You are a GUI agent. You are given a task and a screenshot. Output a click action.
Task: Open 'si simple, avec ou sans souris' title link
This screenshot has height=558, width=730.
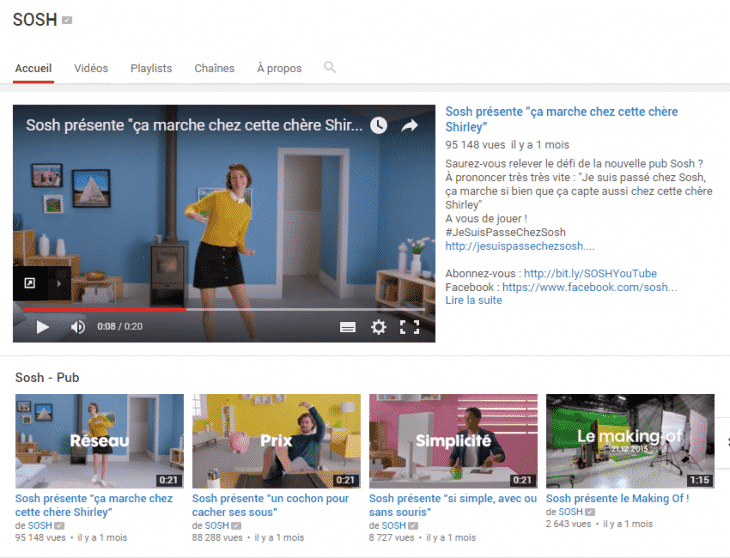click(x=452, y=505)
